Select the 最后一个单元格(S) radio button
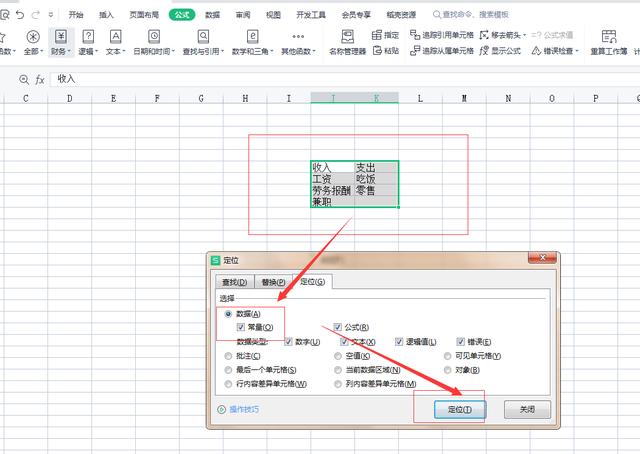This screenshot has width=640, height=454. click(x=228, y=370)
